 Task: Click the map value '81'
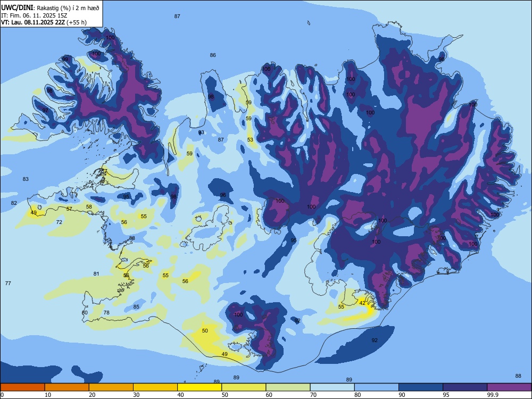96,273
